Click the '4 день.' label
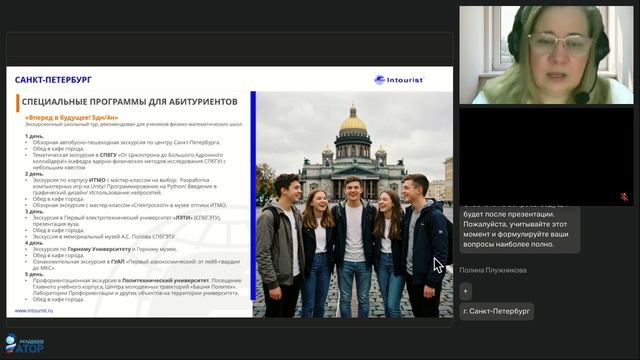 click(35, 243)
